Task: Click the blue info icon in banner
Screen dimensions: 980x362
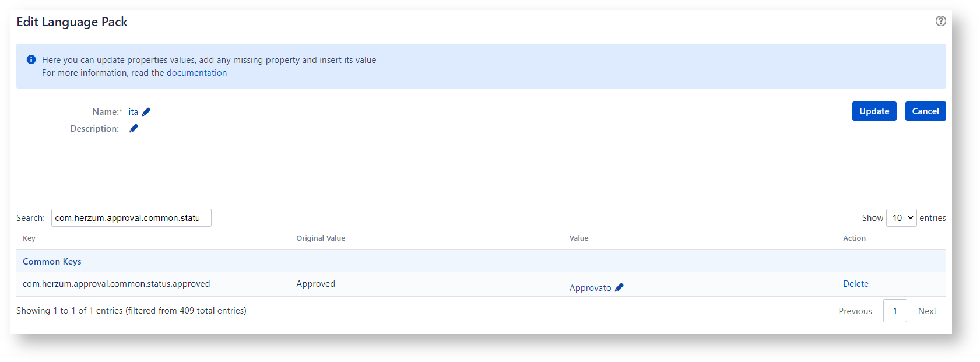Action: pos(31,59)
